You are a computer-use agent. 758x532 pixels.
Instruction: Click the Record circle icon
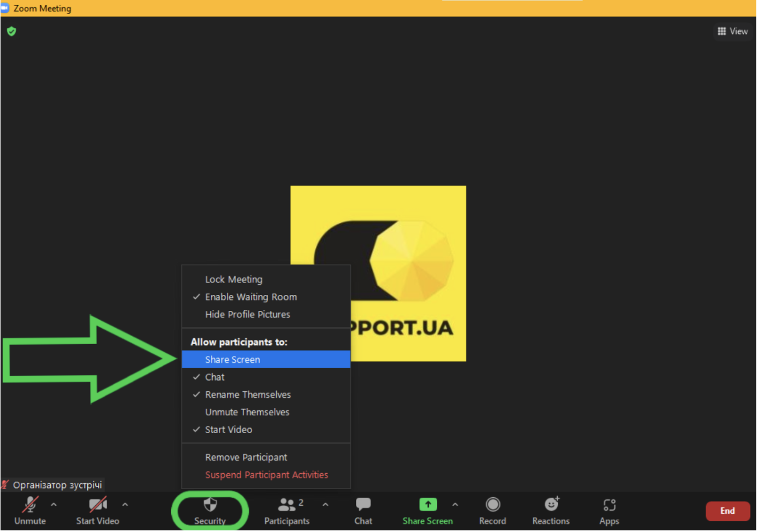point(493,505)
